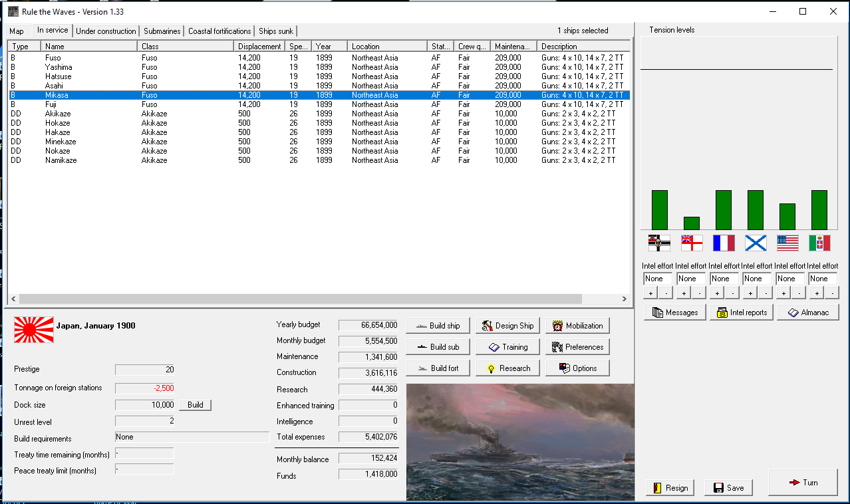Decrease intel effort on Russia

[765, 293]
